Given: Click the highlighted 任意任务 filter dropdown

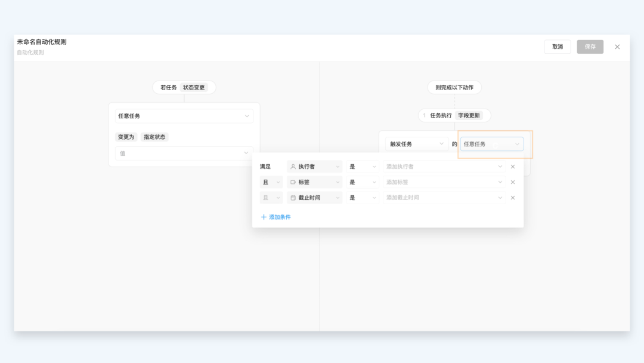Looking at the screenshot, I should pyautogui.click(x=491, y=144).
